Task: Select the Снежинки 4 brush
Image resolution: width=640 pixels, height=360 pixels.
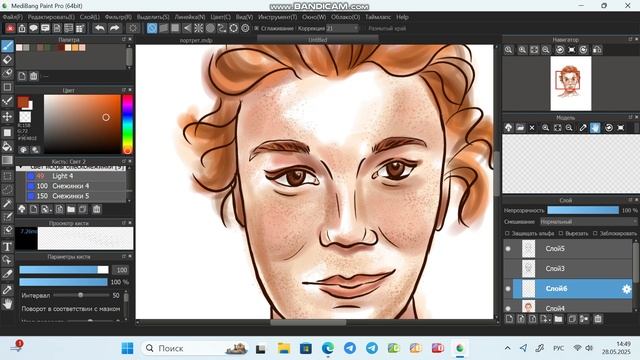Action: 76,186
